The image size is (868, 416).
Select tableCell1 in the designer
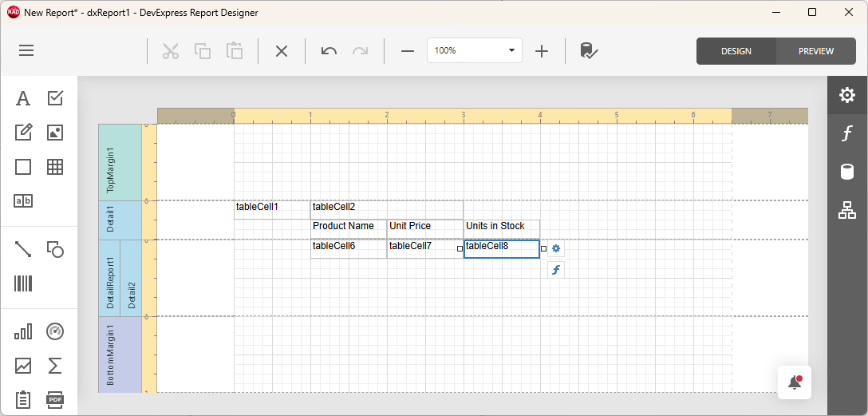click(272, 210)
